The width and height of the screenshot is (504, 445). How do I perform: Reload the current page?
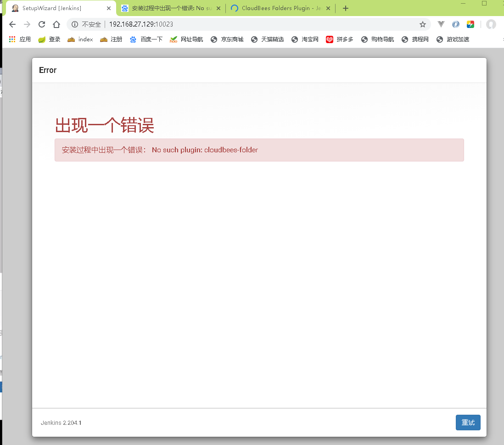pyautogui.click(x=42, y=24)
